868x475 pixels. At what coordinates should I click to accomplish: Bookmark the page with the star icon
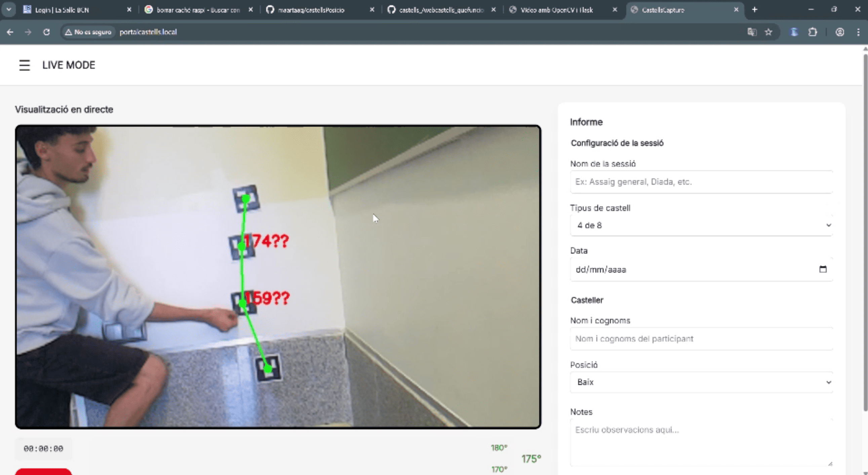tap(768, 32)
